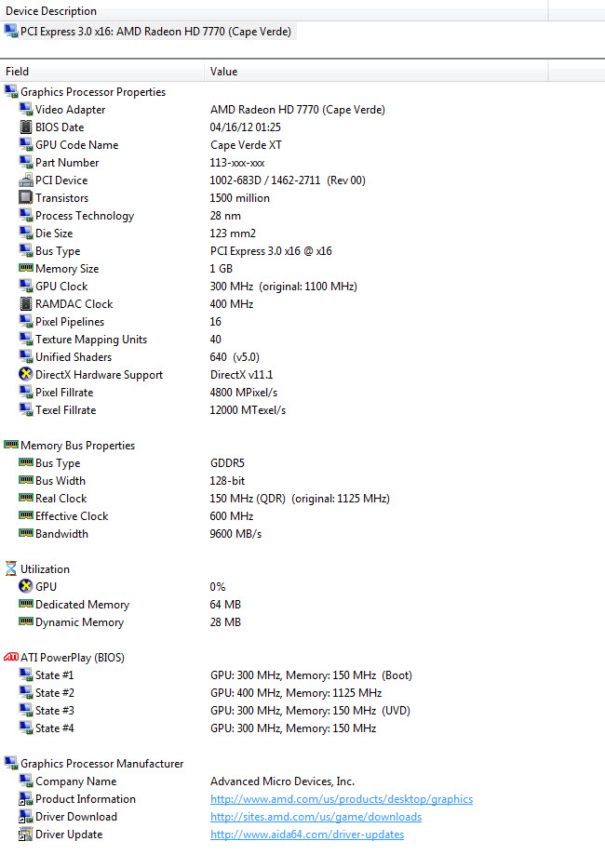Click the ATI PowerPlay (BIOS) logo icon

pyautogui.click(x=11, y=657)
